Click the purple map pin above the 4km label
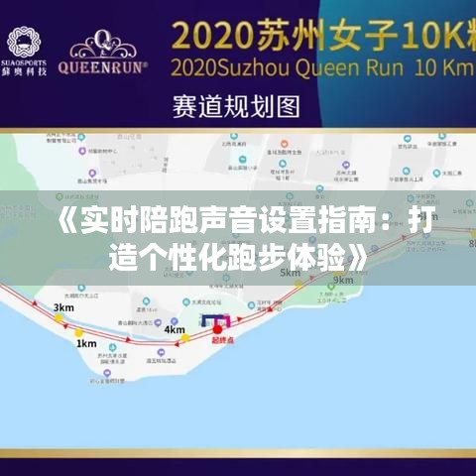 click(175, 321)
